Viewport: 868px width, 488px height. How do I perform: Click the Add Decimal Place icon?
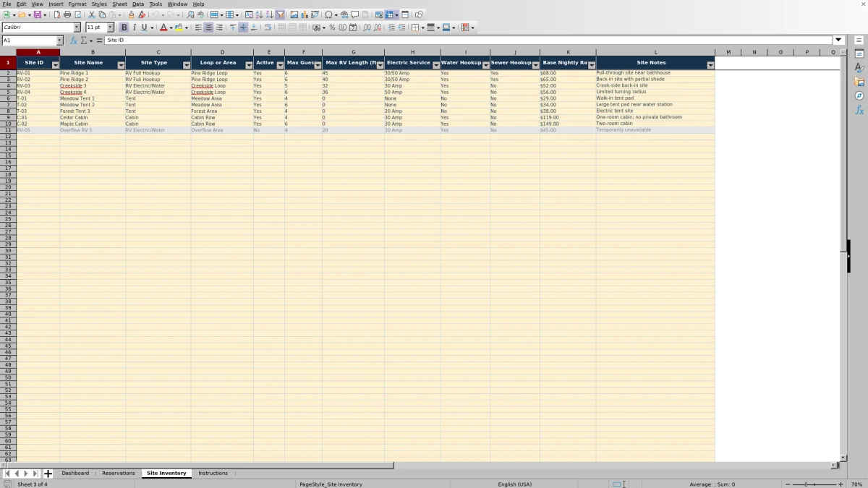[367, 27]
